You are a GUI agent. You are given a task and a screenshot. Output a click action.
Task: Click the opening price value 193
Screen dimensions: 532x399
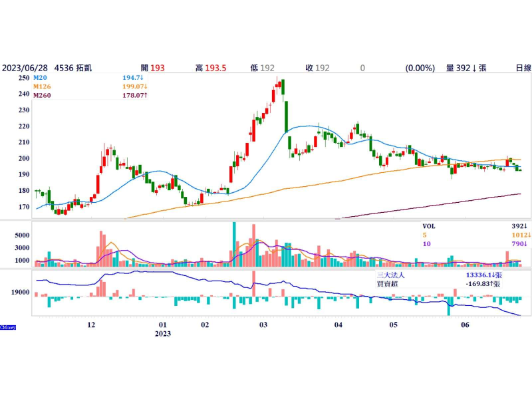[157, 68]
